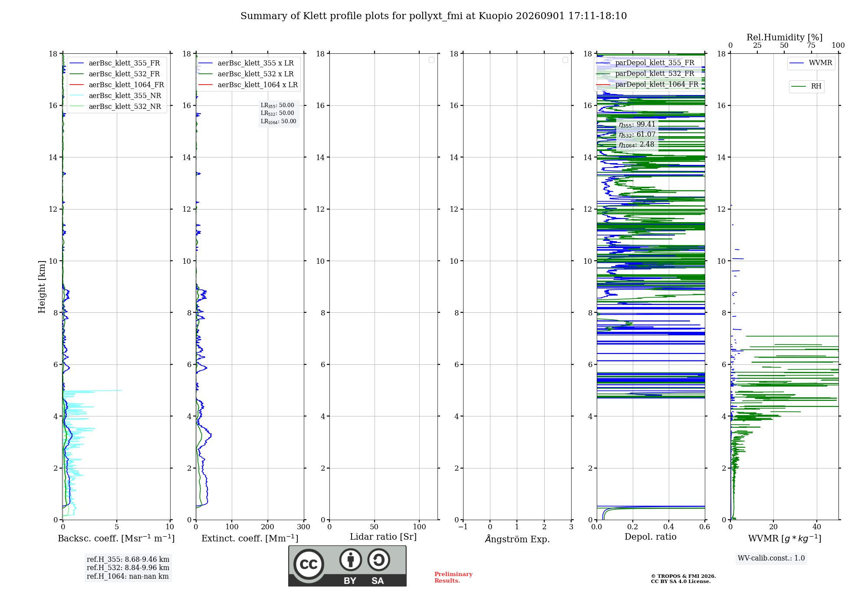Viewport: 868px width, 590px height.
Task: Click the Extinct. coeff. axis label
Action: pyautogui.click(x=250, y=538)
